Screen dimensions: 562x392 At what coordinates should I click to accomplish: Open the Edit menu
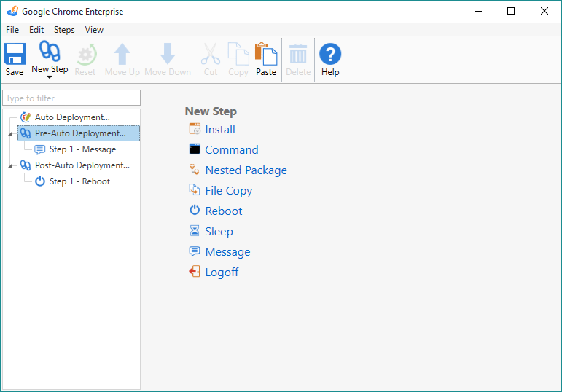coord(36,30)
